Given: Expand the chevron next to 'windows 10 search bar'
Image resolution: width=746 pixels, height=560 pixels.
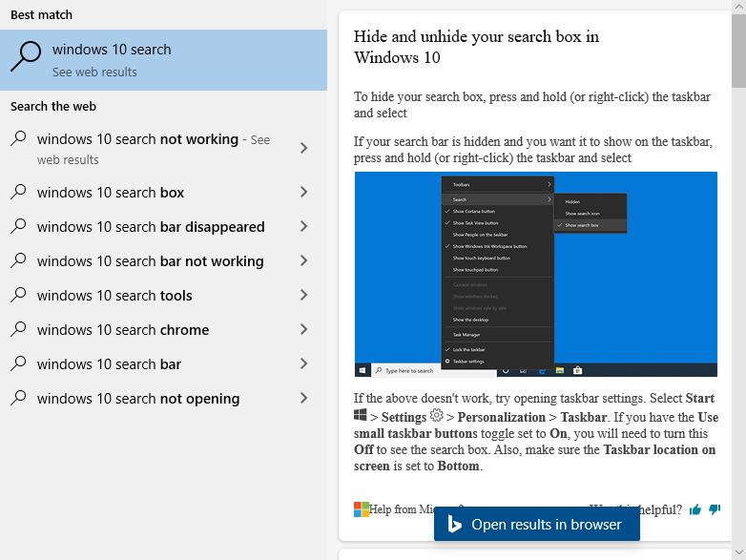Looking at the screenshot, I should click(x=303, y=364).
